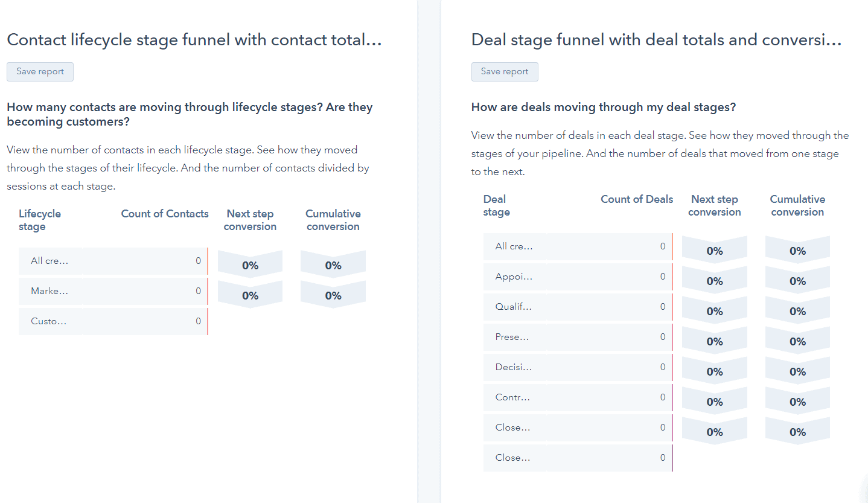Screen dimensions: 868x503
Task: Select the Appoi... deal stage row
Action: 578,277
